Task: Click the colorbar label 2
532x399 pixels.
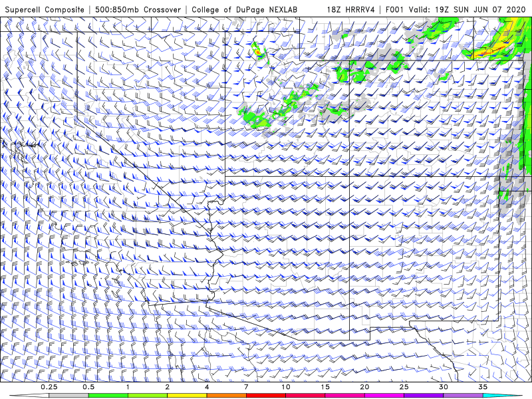Action: [168, 387]
